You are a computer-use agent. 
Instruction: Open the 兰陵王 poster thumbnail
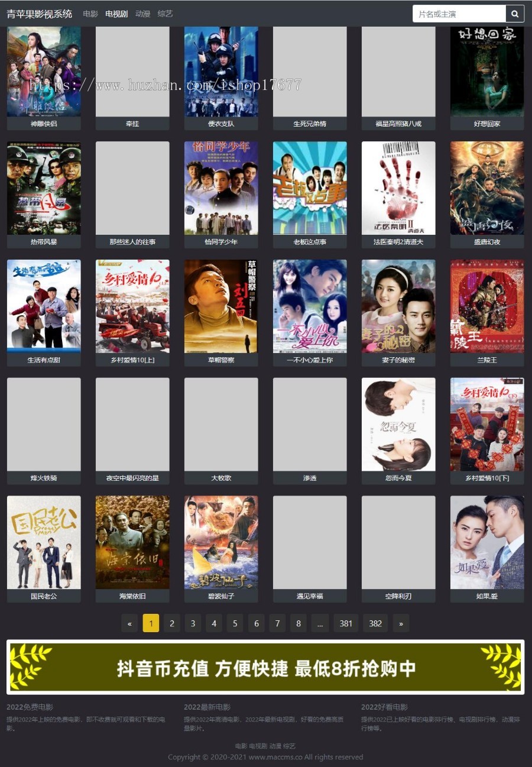[487, 306]
